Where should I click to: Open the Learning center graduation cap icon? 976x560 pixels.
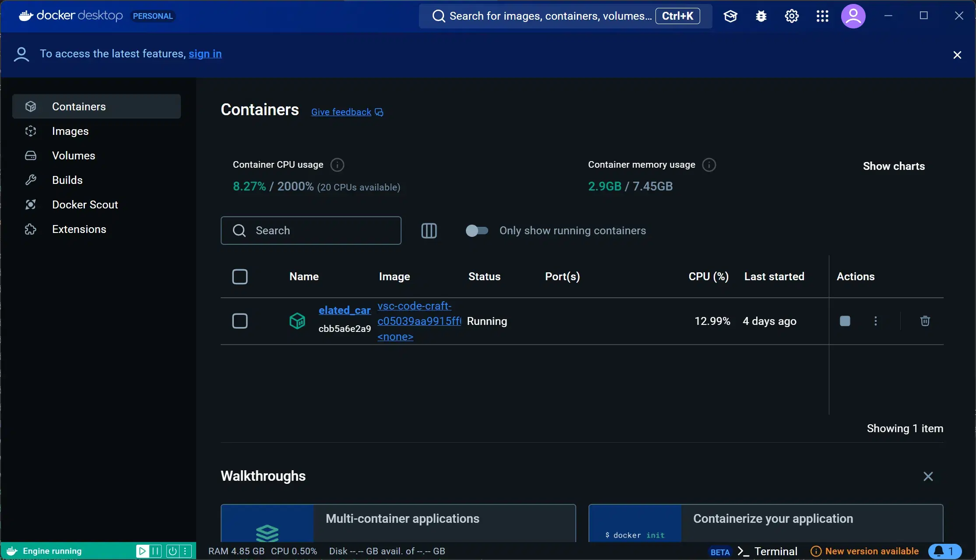[x=730, y=16]
